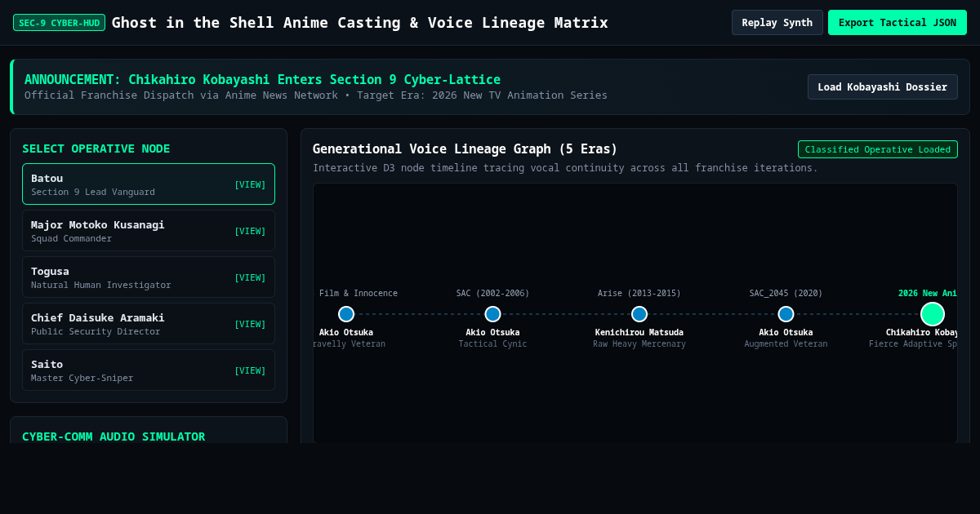Viewport: 980px width, 514px height.
Task: Pick the Chief Daisuke Aramaki node
Action: tap(149, 324)
